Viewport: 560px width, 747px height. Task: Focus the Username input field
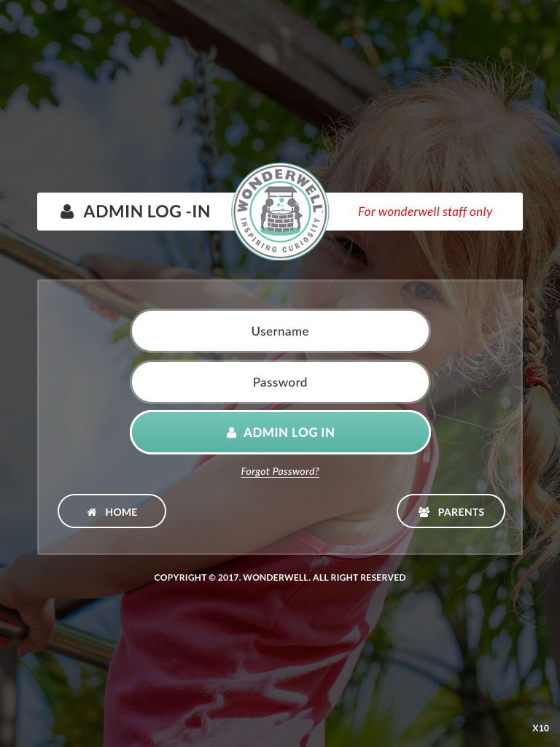pos(280,331)
